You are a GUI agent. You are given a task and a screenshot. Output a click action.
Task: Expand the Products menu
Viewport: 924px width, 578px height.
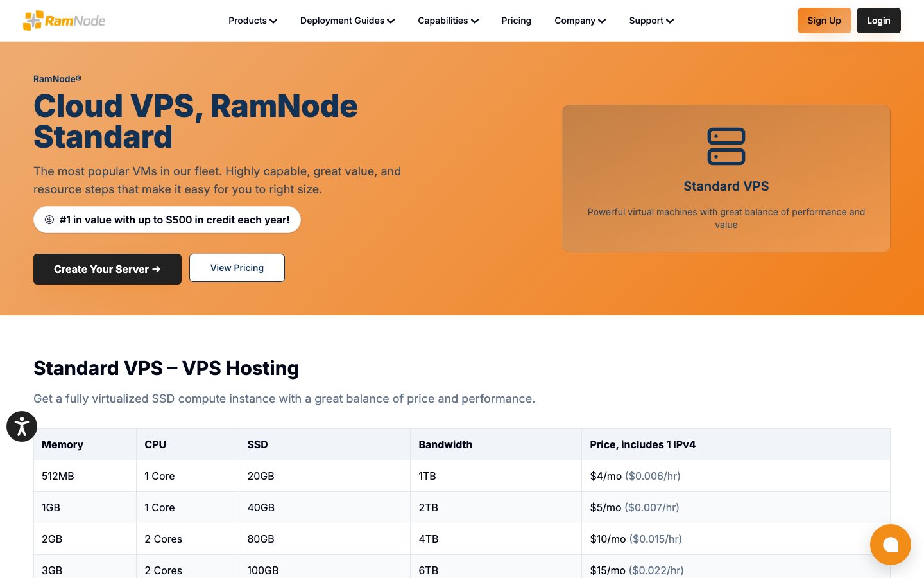click(253, 21)
